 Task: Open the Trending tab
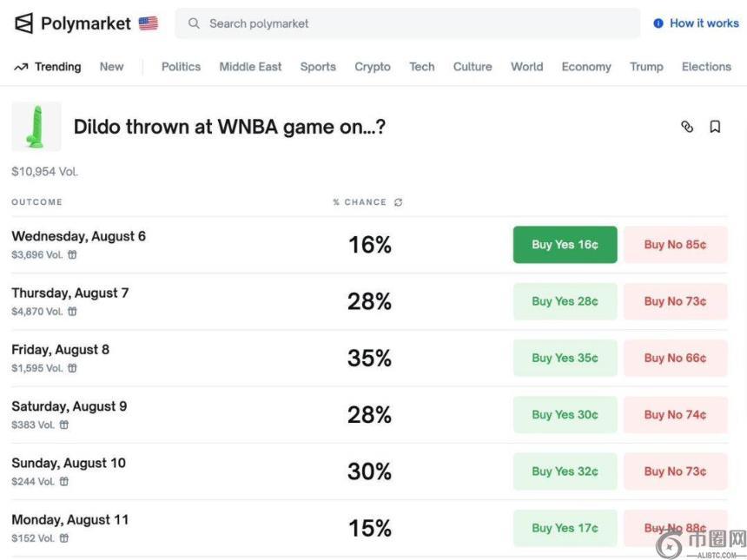click(x=48, y=67)
